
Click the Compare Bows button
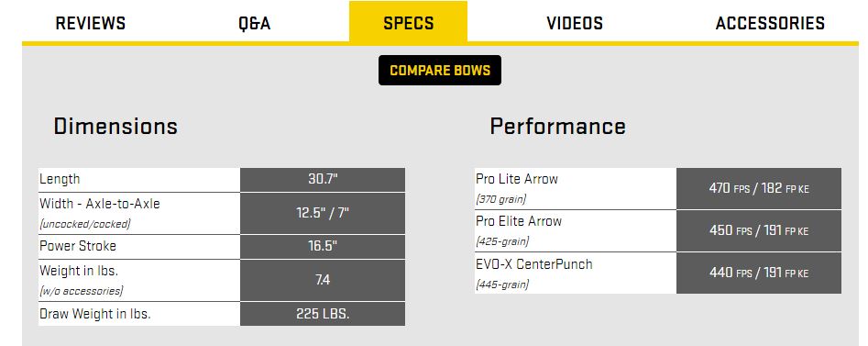pyautogui.click(x=440, y=71)
